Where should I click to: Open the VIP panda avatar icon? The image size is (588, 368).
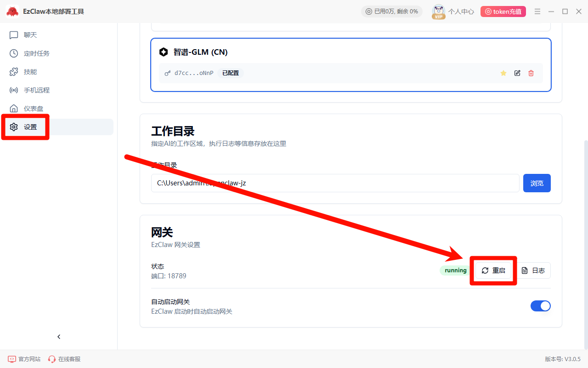pyautogui.click(x=439, y=11)
